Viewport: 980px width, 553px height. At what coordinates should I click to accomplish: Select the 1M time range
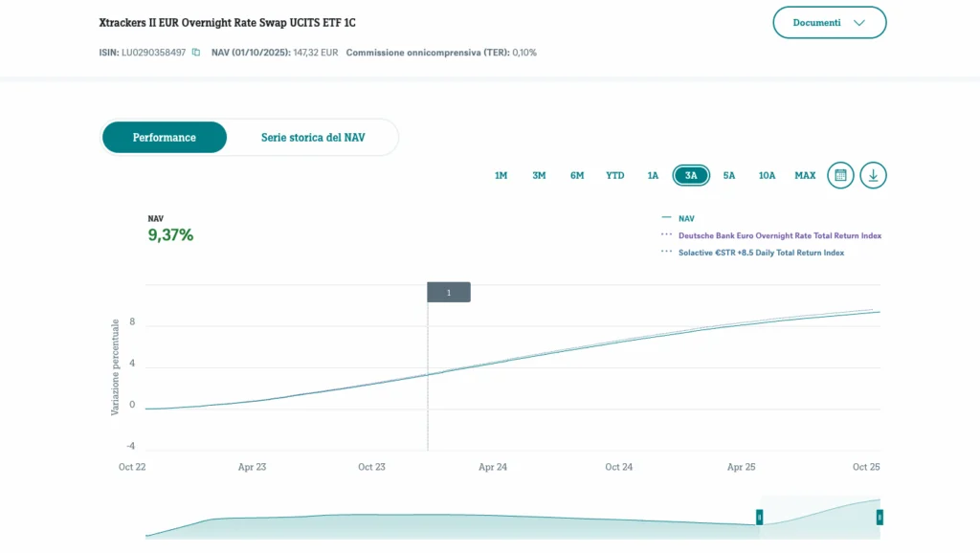point(501,176)
